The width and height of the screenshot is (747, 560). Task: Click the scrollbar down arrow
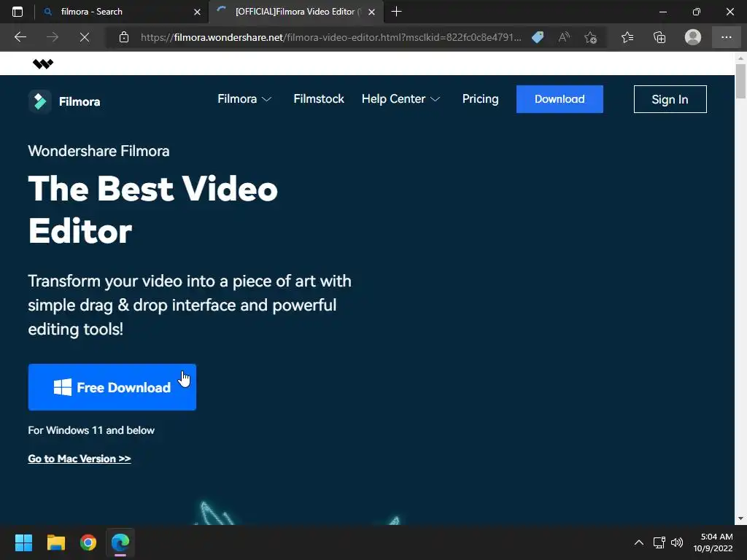(740, 519)
